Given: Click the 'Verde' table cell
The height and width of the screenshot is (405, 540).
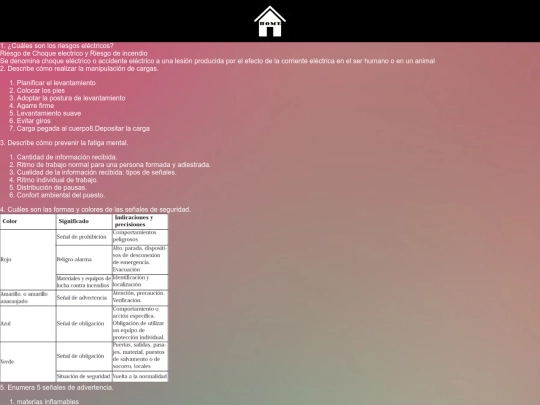Looking at the screenshot, I should 28,362.
